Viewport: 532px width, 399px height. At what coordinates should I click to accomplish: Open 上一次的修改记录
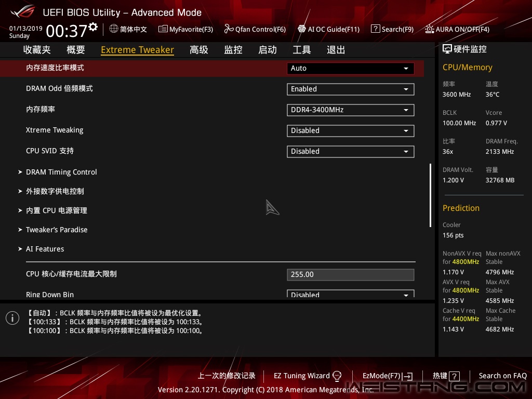click(227, 376)
